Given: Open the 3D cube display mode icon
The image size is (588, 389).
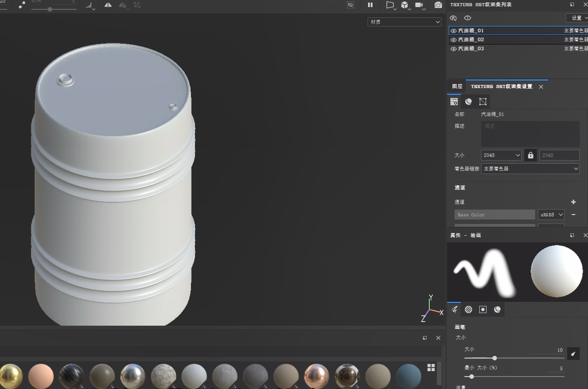Looking at the screenshot, I should 405,5.
